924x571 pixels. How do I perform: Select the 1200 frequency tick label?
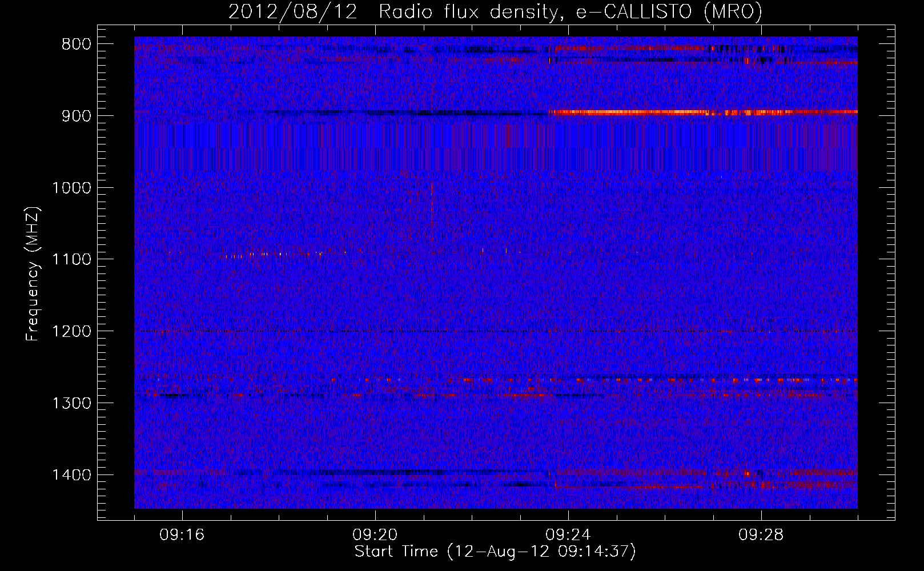click(71, 331)
